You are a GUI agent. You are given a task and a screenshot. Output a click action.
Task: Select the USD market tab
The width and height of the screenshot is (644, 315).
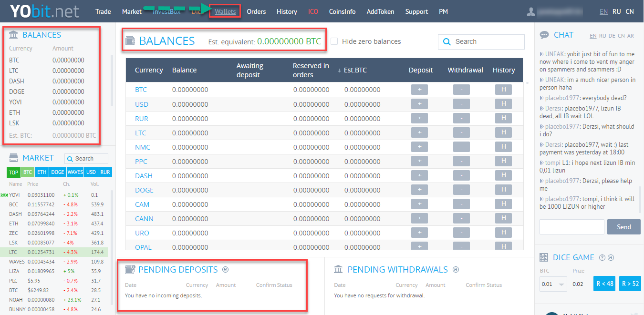91,172
